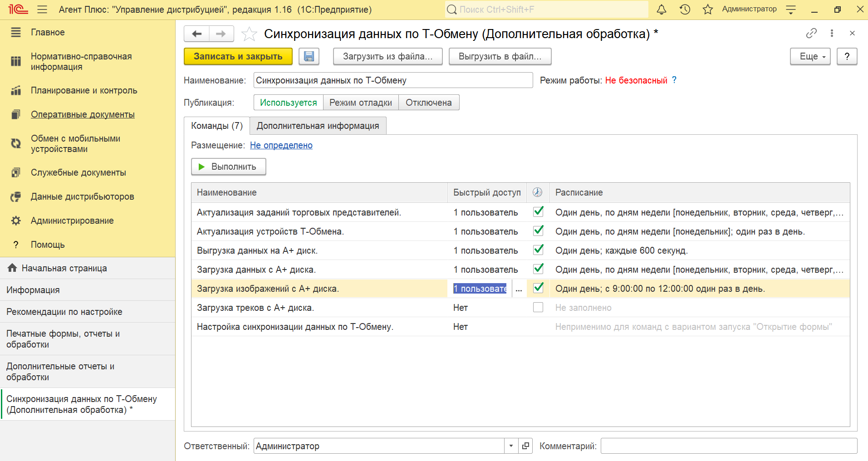This screenshot has width=868, height=461.
Task: Click the help ? button near Еще
Action: point(847,56)
